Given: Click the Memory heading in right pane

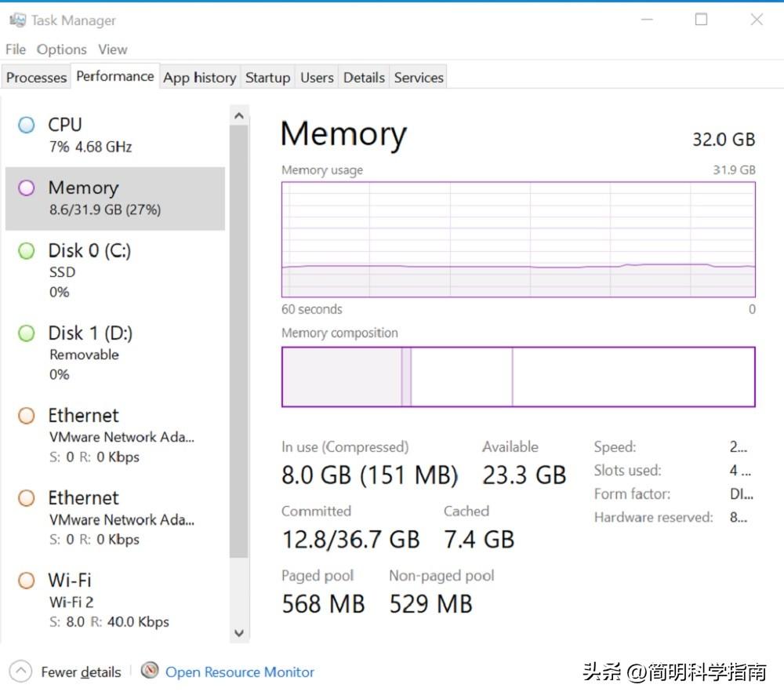Looking at the screenshot, I should point(343,134).
